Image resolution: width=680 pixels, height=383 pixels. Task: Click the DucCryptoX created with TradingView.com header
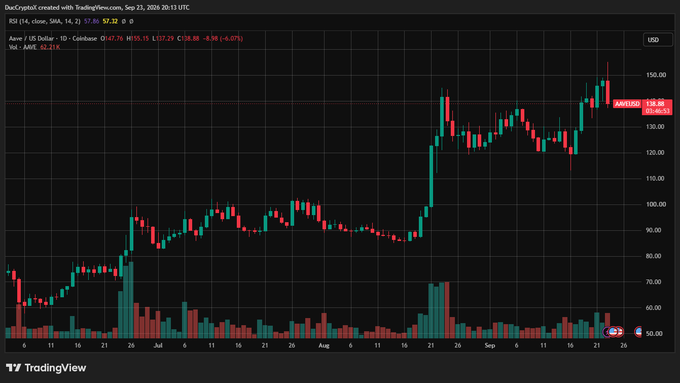(97, 7)
